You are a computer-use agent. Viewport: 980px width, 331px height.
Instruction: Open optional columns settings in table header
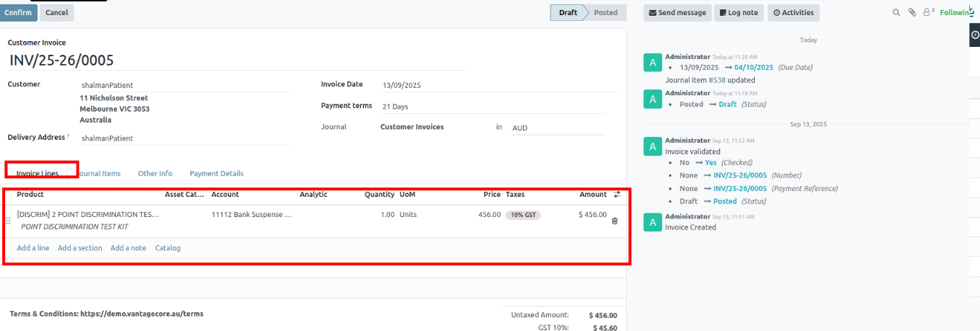[617, 195]
